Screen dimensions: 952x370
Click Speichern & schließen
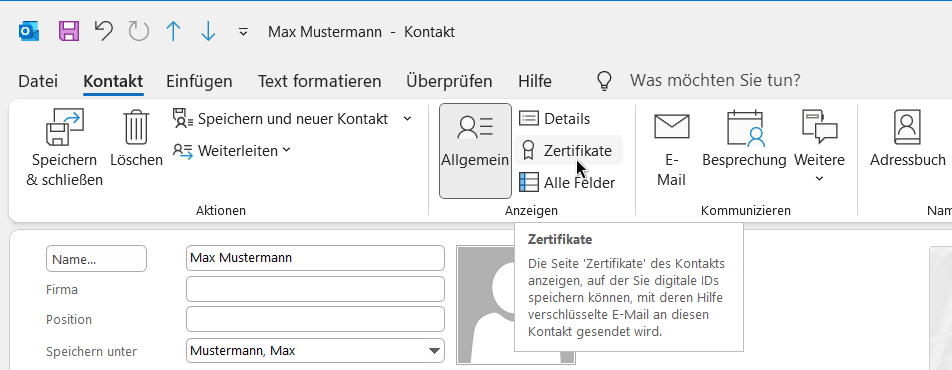[64, 148]
